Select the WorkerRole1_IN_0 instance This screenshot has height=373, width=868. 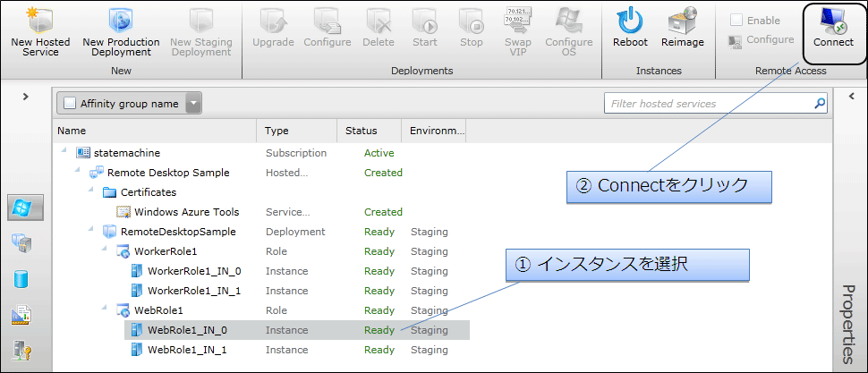coord(194,271)
